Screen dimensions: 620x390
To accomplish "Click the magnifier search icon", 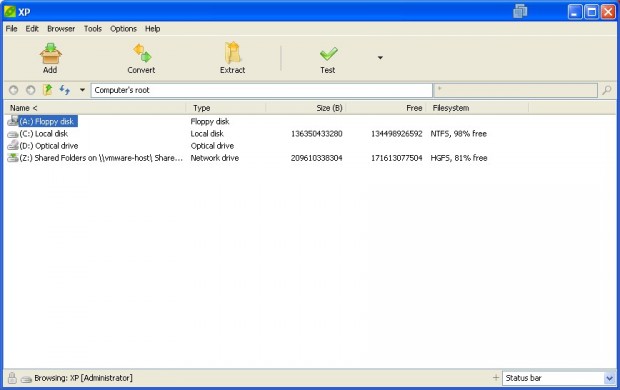I will pos(607,90).
